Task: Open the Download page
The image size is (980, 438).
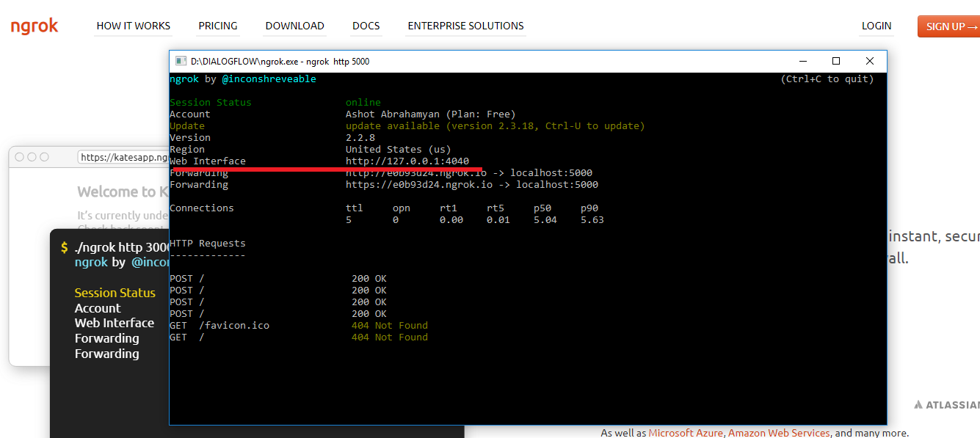Action: point(294,26)
